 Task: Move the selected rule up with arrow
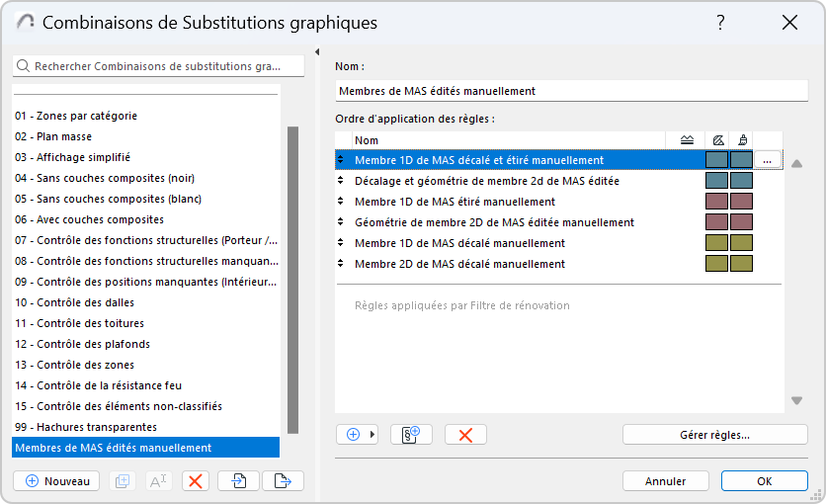click(796, 164)
